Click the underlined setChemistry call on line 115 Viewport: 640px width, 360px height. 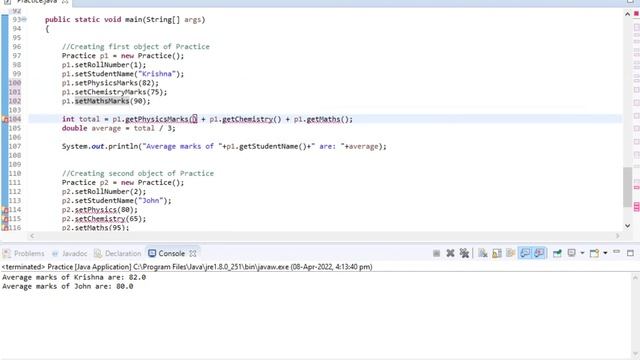[100, 219]
